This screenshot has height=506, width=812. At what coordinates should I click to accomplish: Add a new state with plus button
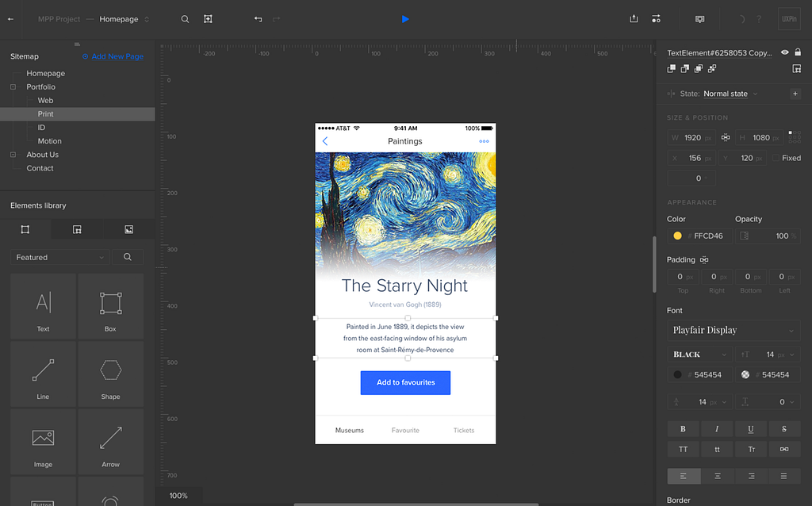click(x=795, y=94)
